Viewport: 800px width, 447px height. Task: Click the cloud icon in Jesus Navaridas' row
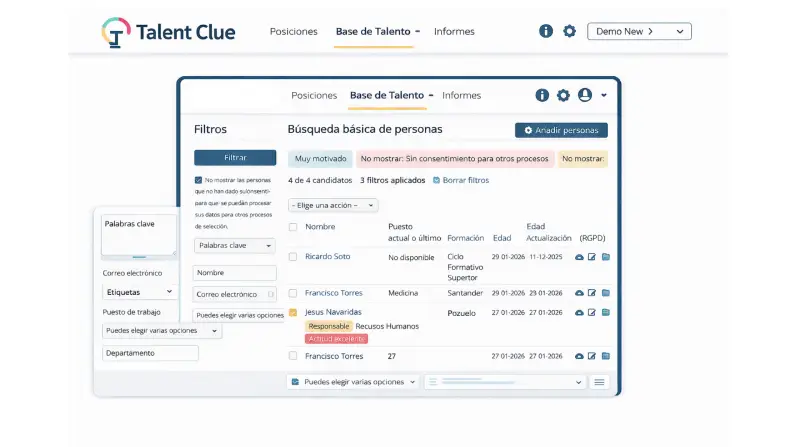click(579, 312)
